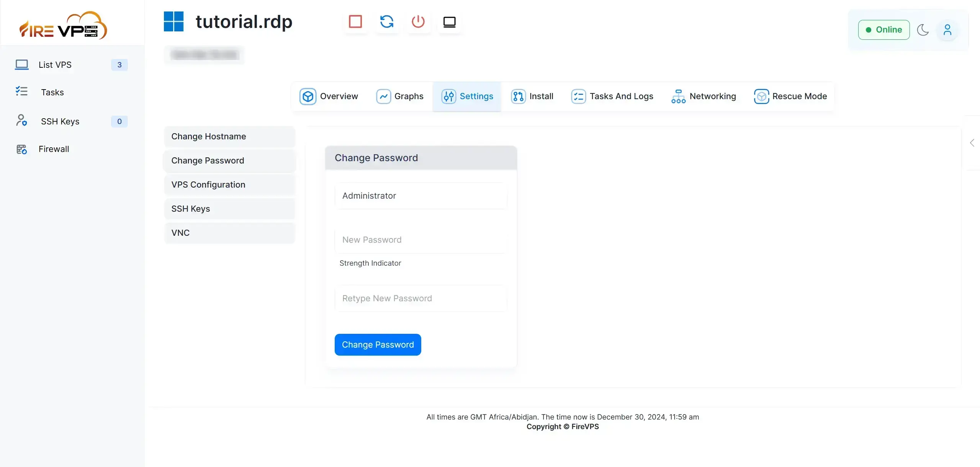The height and width of the screenshot is (467, 980).
Task: Click the user profile icon
Action: click(x=947, y=30)
